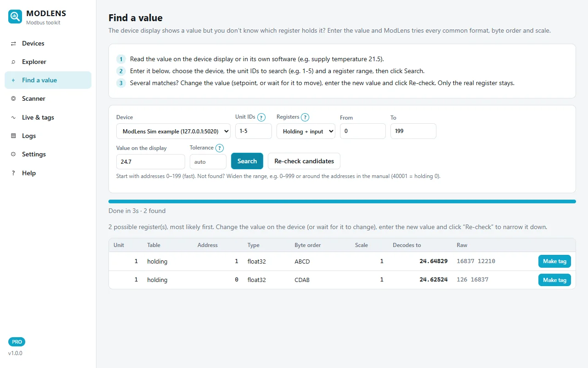Click the search progress bar
Image resolution: width=588 pixels, height=368 pixels.
[x=342, y=201]
